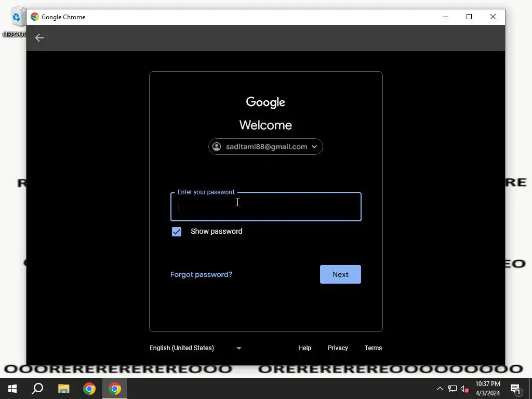
Task: Focus the Enter your password field
Action: click(265, 207)
